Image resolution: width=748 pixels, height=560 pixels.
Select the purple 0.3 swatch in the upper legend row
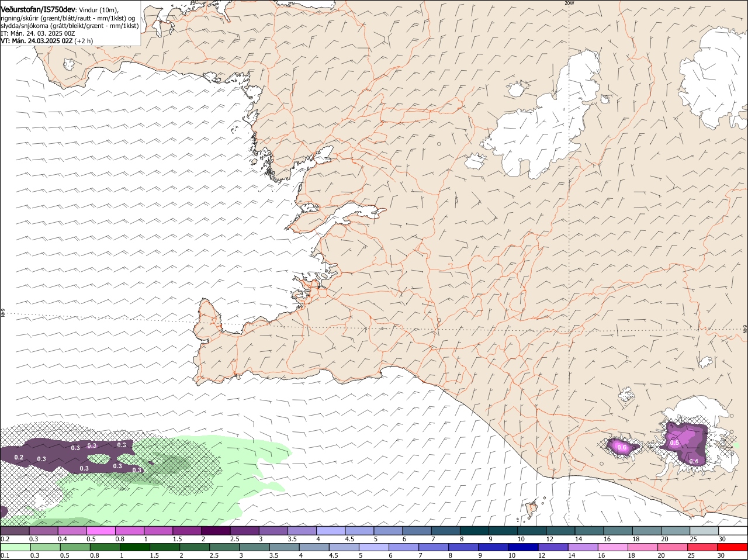pos(43,531)
